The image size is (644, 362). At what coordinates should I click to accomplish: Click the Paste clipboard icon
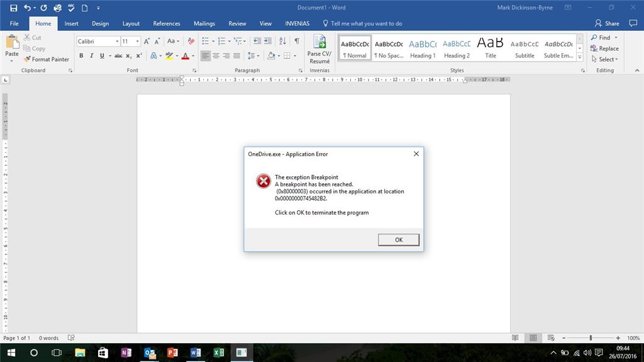coord(12,42)
